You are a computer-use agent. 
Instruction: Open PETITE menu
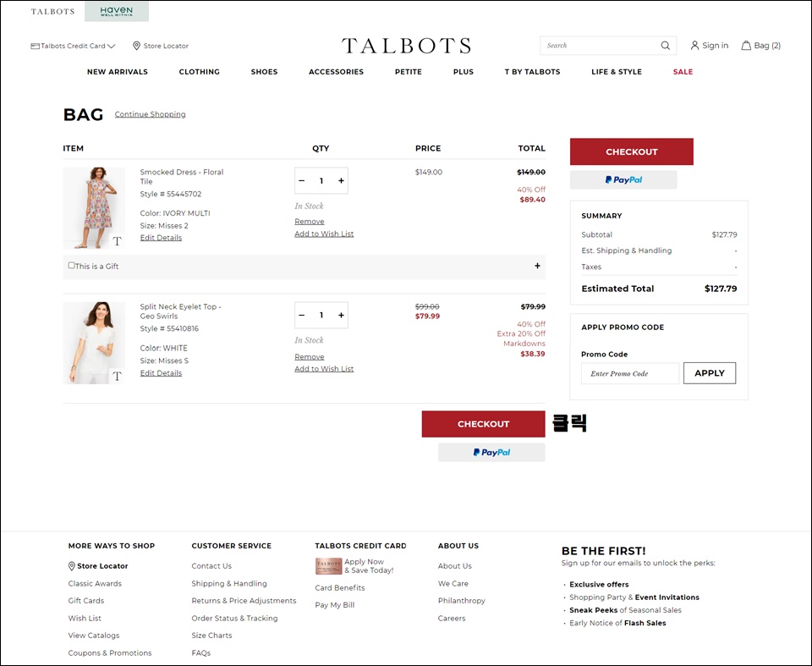[408, 72]
